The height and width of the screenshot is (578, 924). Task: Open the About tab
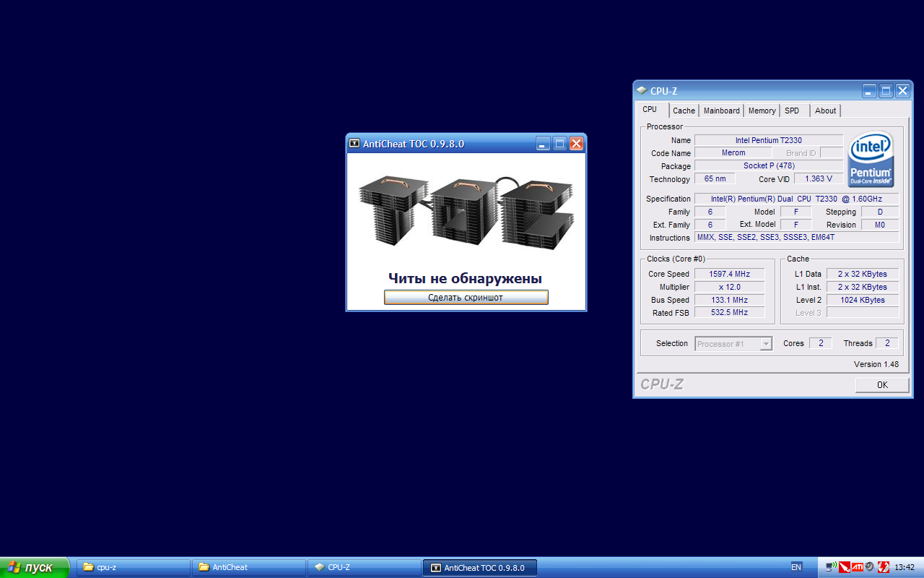825,111
